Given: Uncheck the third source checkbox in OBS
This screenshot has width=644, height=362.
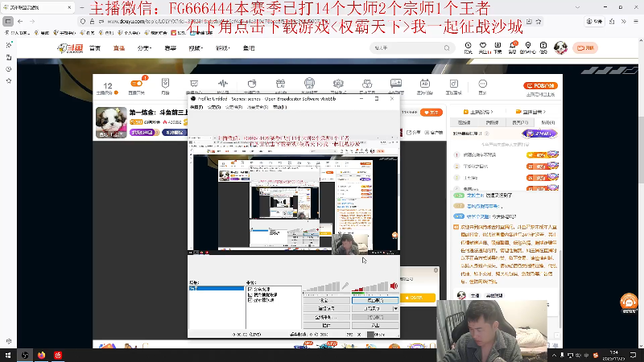Looking at the screenshot, I should (x=250, y=300).
